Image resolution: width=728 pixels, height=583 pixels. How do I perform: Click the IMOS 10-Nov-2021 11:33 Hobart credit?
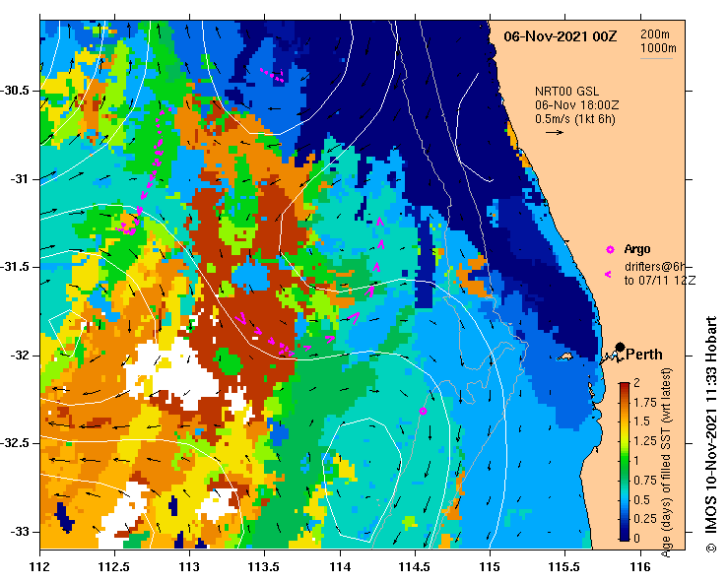click(x=711, y=434)
